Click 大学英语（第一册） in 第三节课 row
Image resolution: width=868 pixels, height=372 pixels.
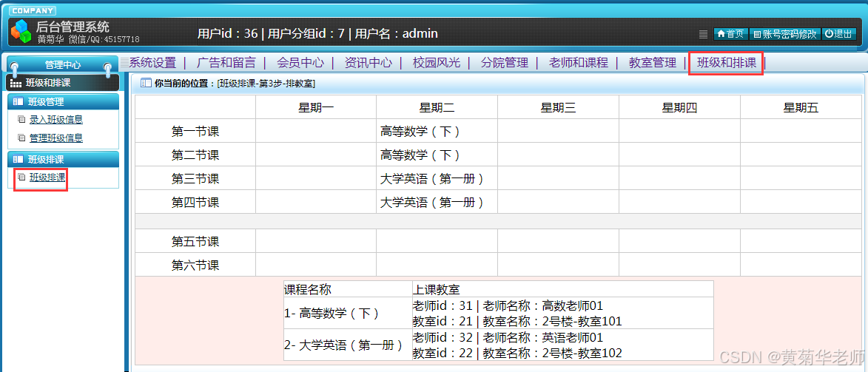(x=432, y=179)
